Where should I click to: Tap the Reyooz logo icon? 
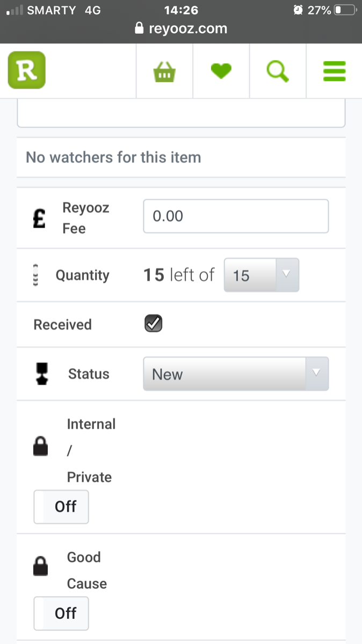click(26, 70)
